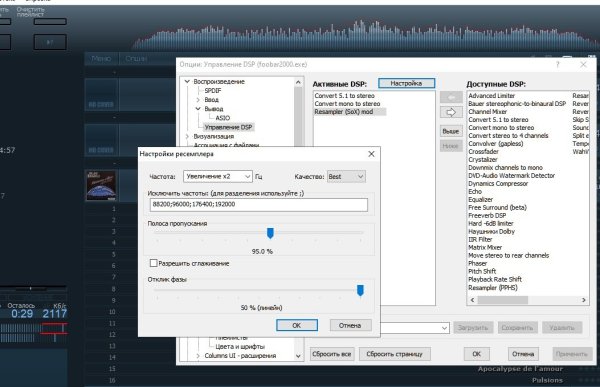Click the help question mark in DSP dialog

tap(557, 65)
